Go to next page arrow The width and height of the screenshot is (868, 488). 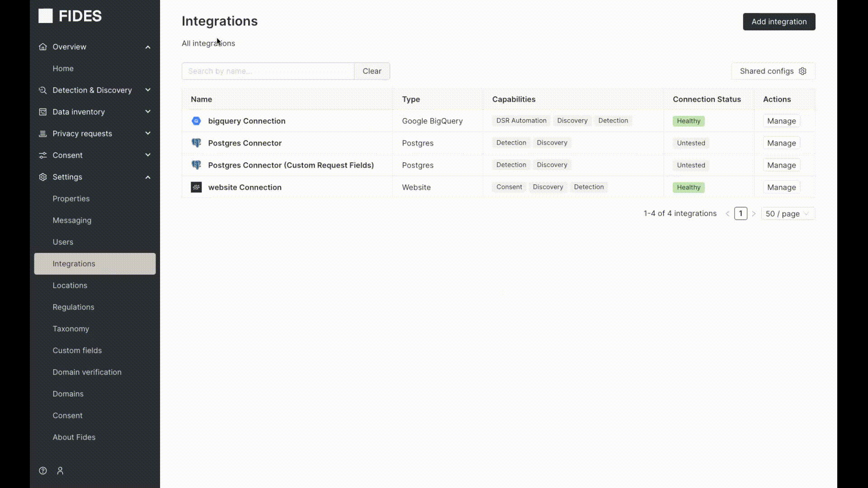point(754,214)
